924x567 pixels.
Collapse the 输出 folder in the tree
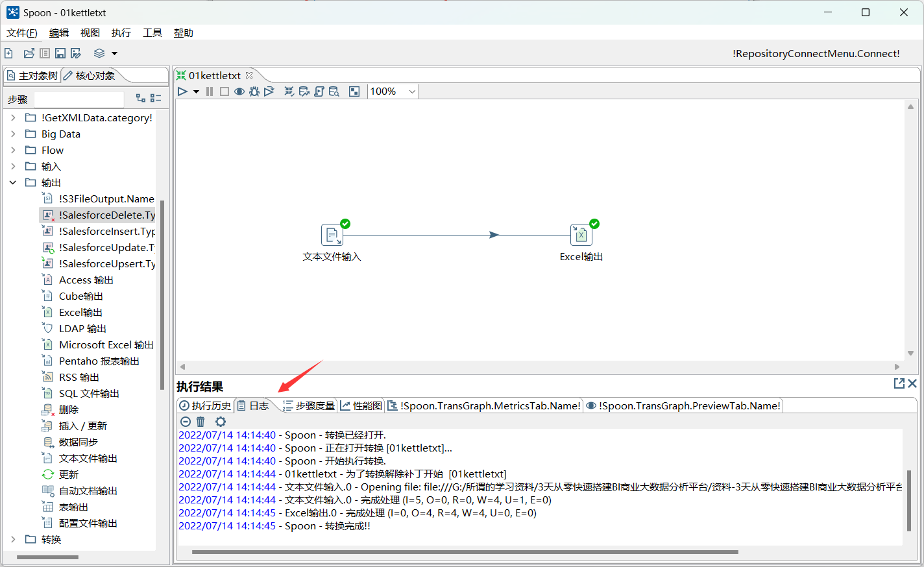click(x=13, y=183)
